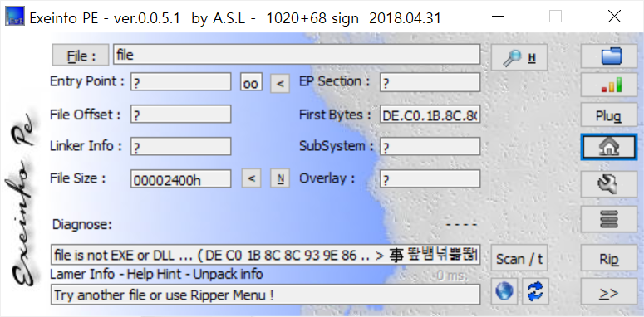This screenshot has height=317, width=644.
Task: Click the EP Section value field
Action: (430, 82)
